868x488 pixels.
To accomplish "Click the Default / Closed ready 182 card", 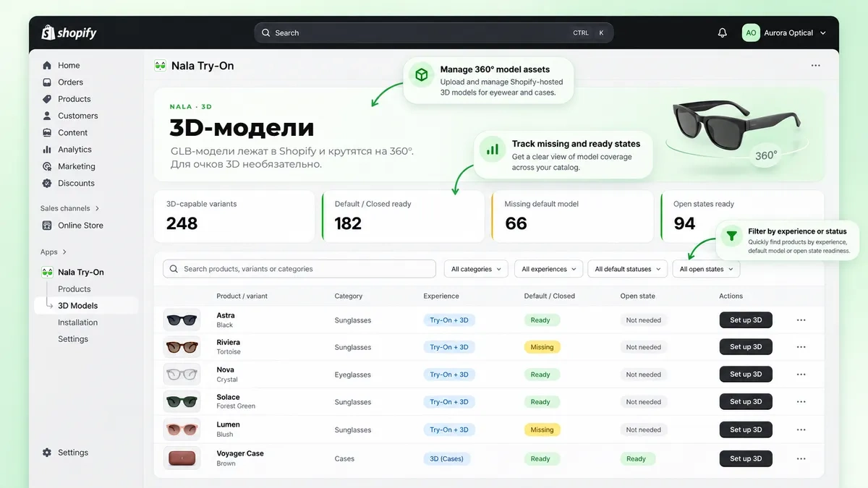I will [x=403, y=216].
